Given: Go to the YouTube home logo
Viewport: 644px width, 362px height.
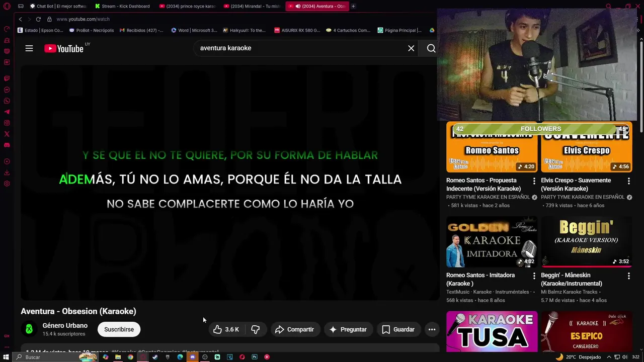Looking at the screenshot, I should coord(64,48).
